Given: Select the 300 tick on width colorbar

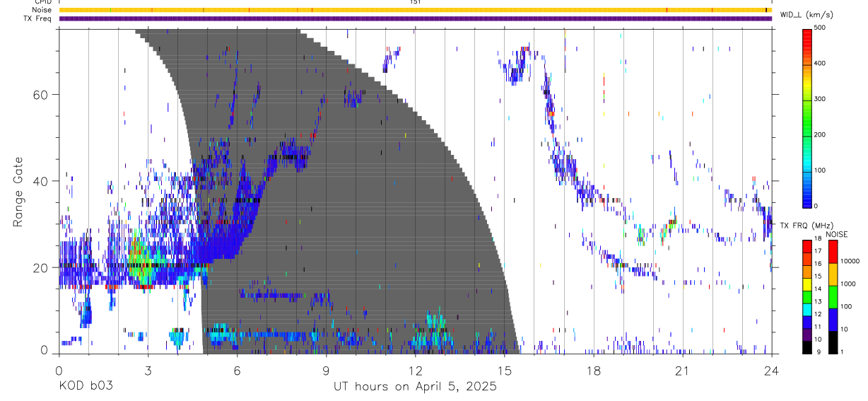Looking at the screenshot, I should [x=821, y=99].
